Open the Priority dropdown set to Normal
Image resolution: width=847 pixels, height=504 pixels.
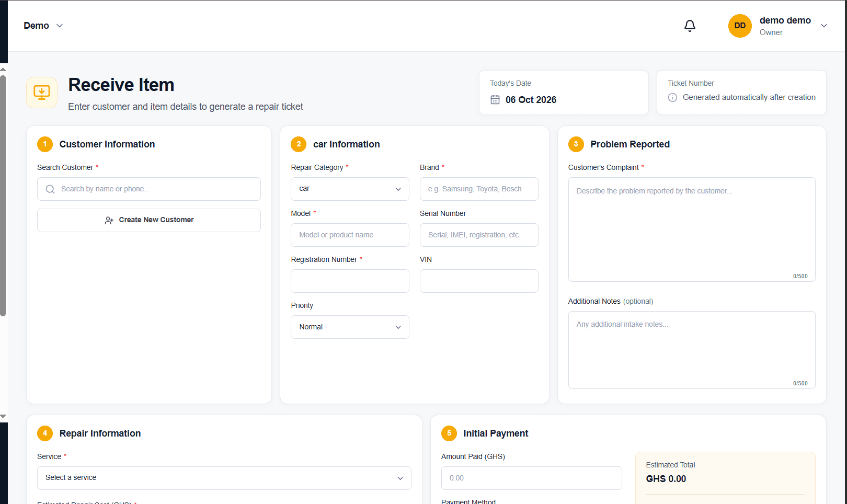[350, 327]
